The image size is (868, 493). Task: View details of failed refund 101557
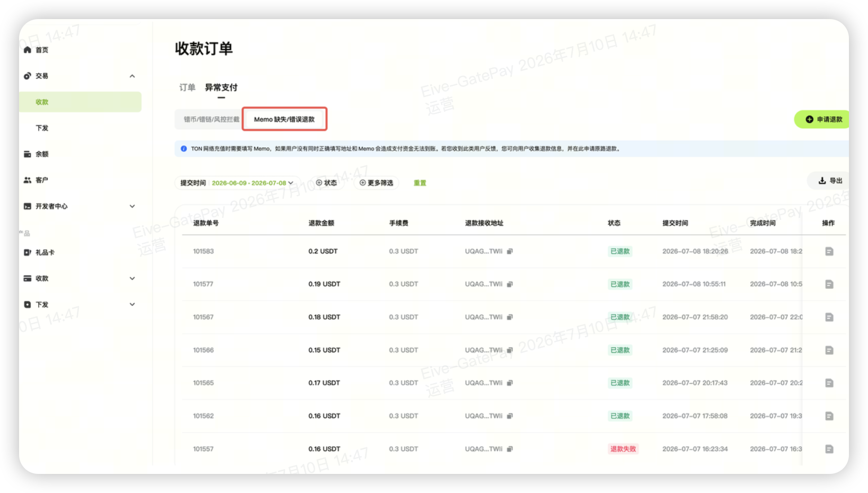(x=829, y=449)
